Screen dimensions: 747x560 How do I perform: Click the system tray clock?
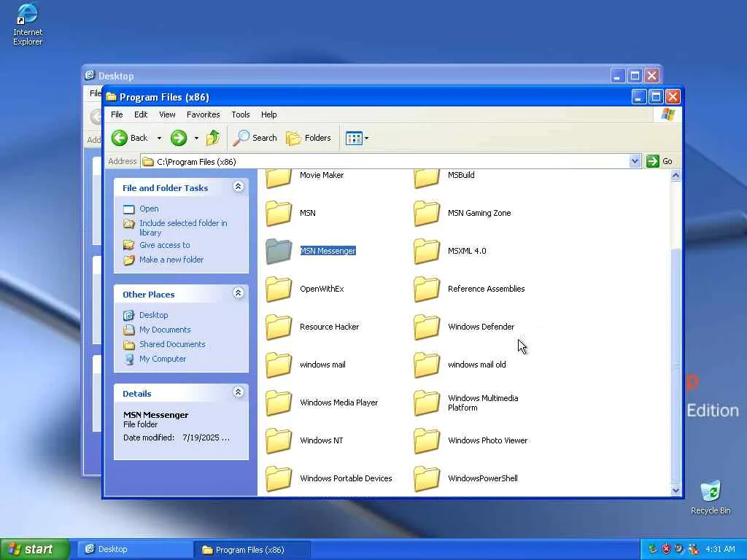(720, 549)
